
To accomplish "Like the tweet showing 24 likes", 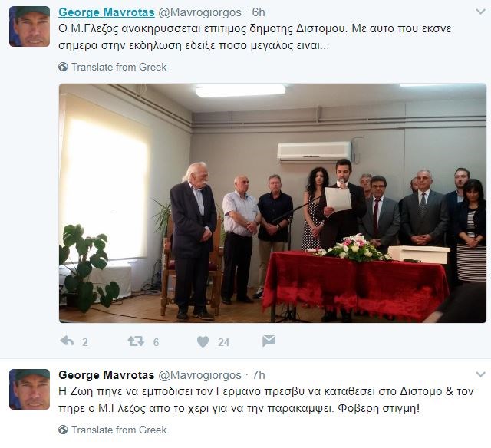I will [203, 341].
